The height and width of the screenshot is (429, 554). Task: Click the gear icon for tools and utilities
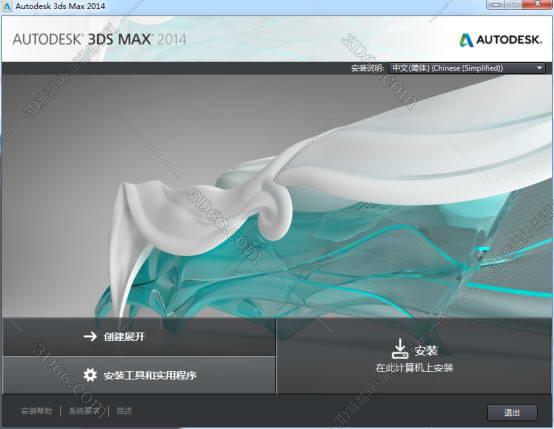[90, 375]
